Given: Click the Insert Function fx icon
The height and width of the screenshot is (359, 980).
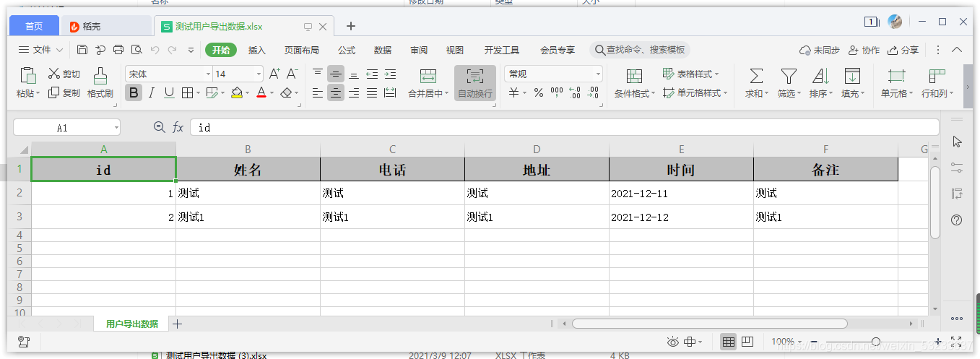Looking at the screenshot, I should [x=178, y=127].
